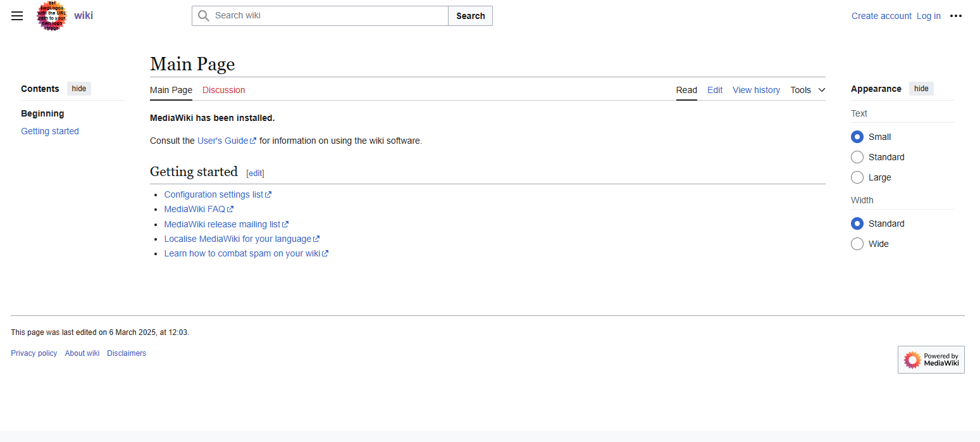Click the last edited date text
The height and width of the screenshot is (442, 980).
(x=100, y=332)
